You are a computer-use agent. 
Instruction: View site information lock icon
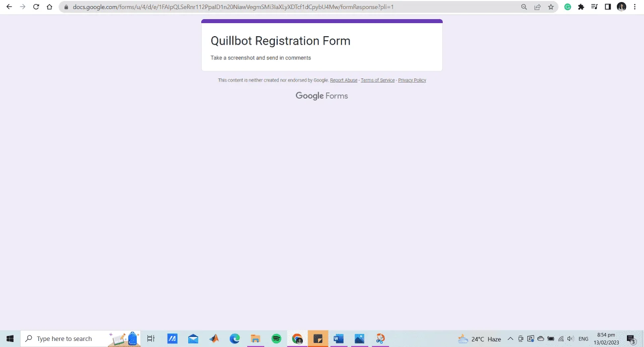[66, 7]
